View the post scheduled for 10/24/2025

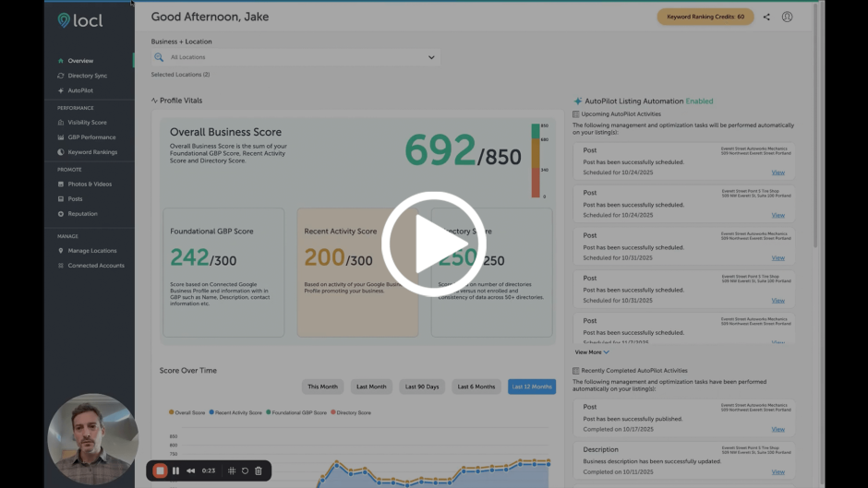[778, 173]
